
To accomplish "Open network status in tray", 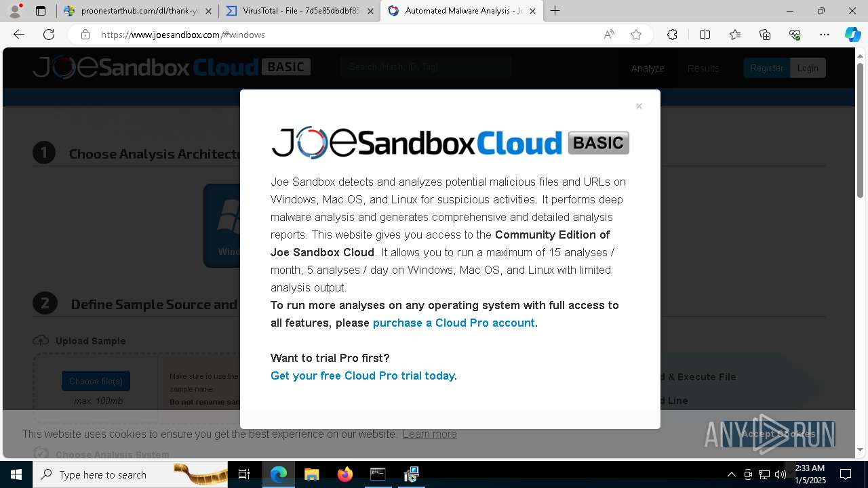I will [x=764, y=474].
